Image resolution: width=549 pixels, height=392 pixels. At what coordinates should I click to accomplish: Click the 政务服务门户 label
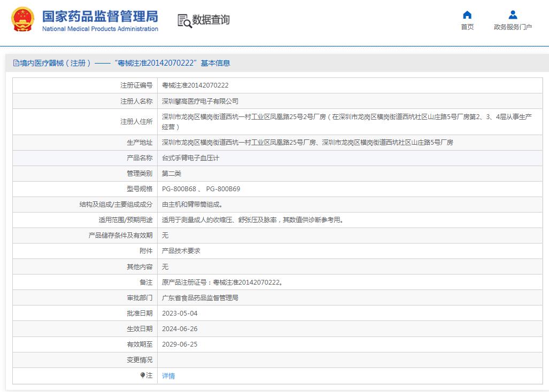[513, 27]
